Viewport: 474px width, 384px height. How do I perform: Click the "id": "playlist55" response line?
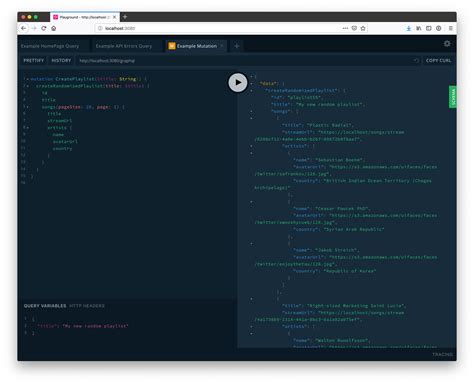[296, 97]
